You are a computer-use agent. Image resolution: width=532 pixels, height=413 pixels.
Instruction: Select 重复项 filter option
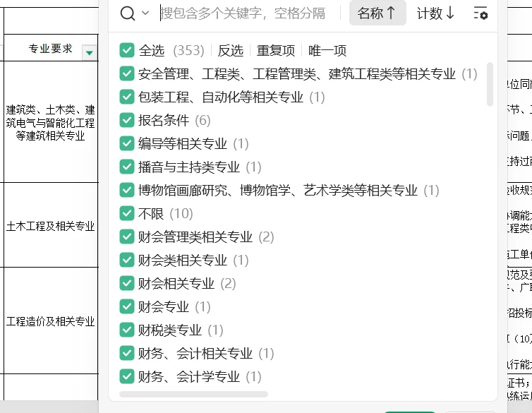pos(275,51)
